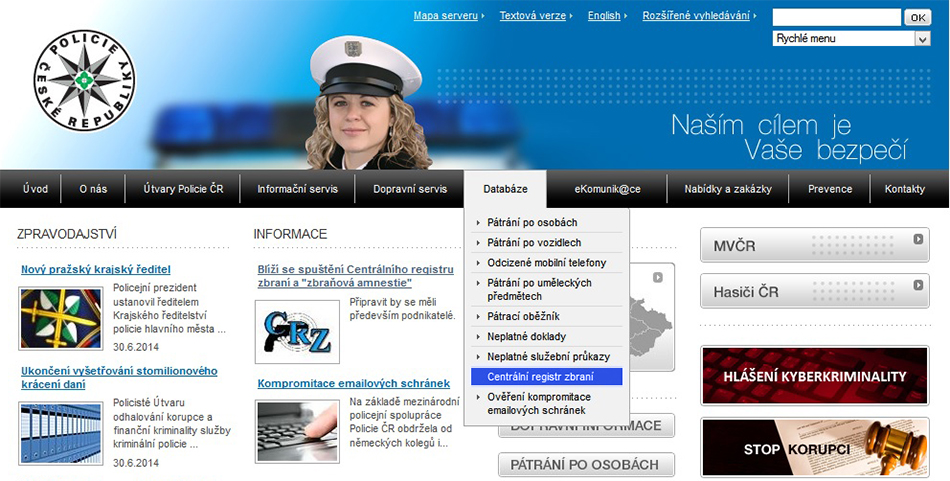Click the MVČR banner button

815,245
